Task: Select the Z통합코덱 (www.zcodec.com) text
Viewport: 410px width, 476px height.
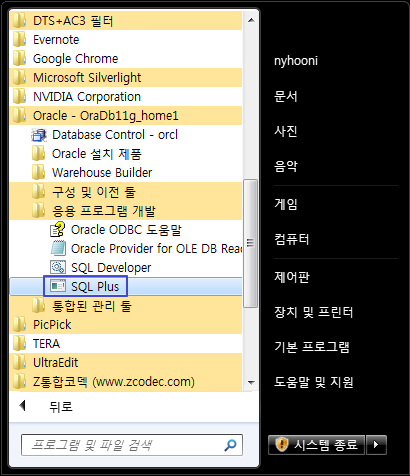Action: [x=114, y=382]
